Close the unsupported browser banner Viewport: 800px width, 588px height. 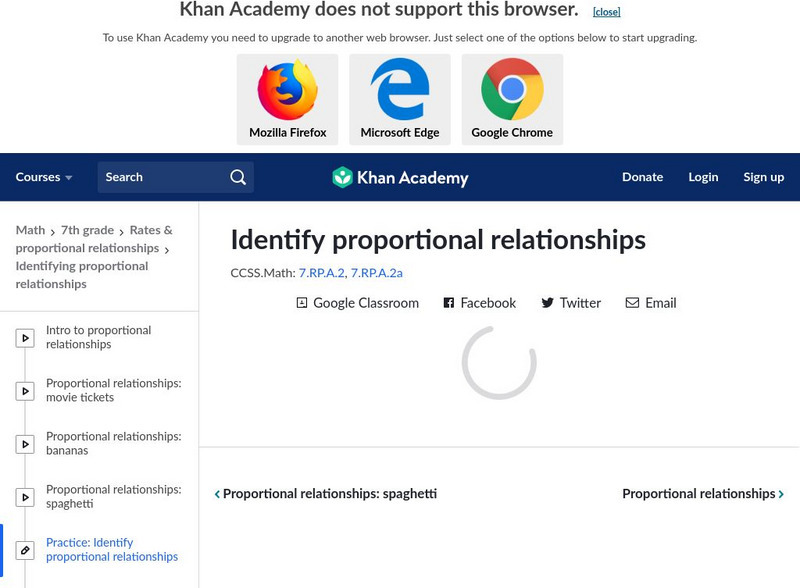tap(606, 12)
